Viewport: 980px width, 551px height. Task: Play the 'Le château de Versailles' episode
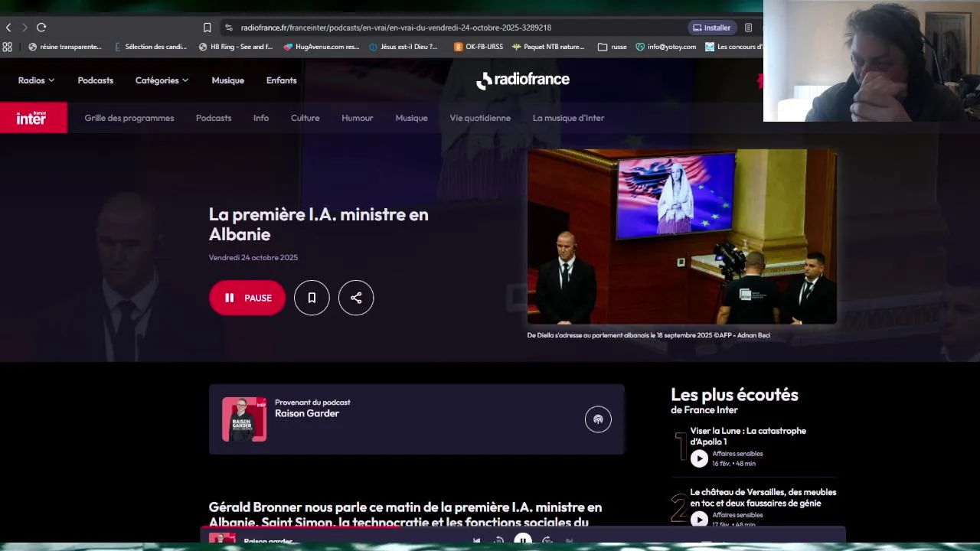point(699,520)
